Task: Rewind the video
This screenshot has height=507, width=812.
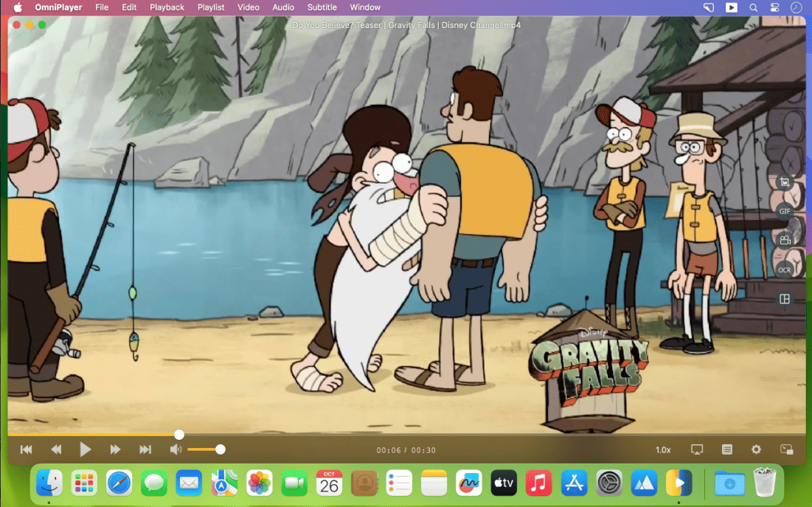Action: click(56, 449)
